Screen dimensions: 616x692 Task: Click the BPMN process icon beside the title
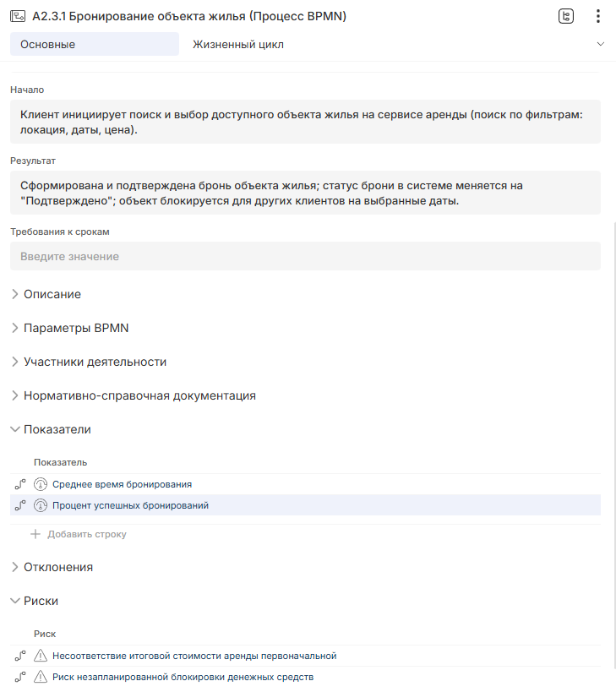[x=17, y=16]
